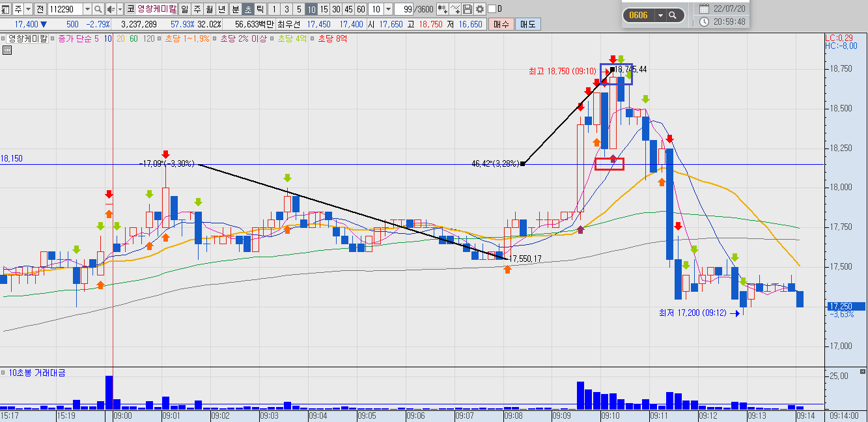Open the custom interval dropdown showing 10
868x422 pixels.
[388, 9]
